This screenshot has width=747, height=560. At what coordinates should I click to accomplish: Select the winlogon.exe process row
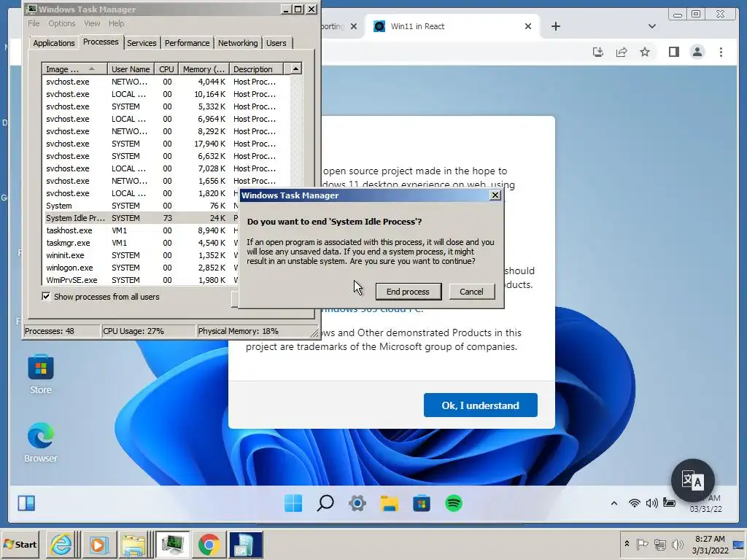140,268
